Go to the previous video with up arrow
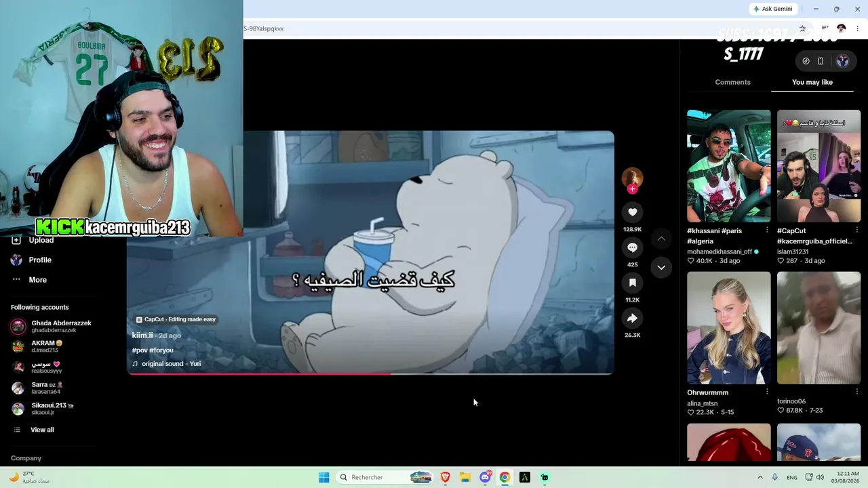 661,239
